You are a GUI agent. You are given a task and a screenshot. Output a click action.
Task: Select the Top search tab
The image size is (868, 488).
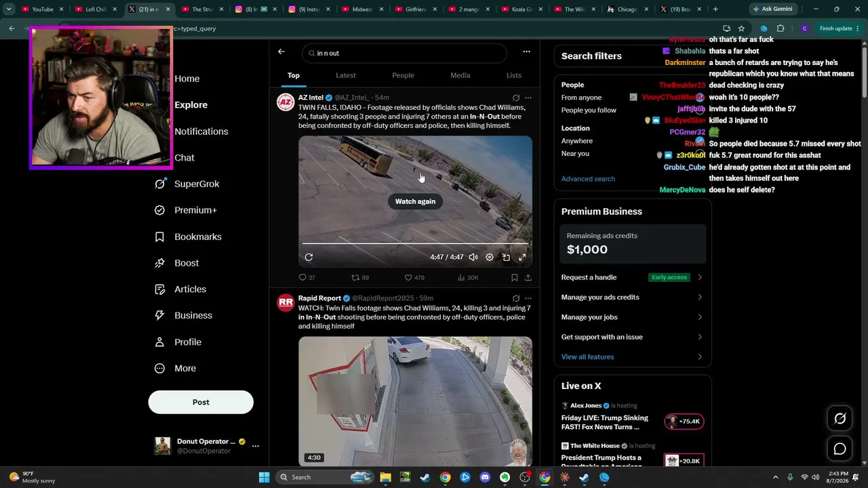[294, 75]
